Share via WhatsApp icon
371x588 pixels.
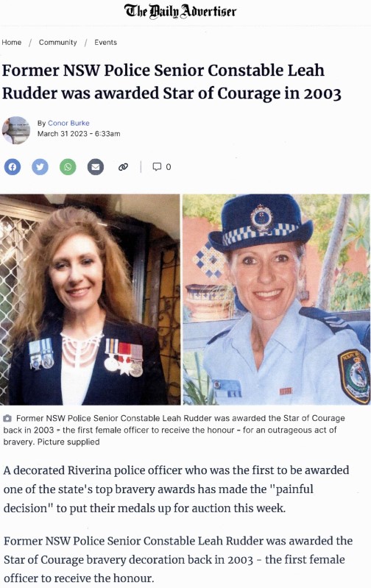68,167
